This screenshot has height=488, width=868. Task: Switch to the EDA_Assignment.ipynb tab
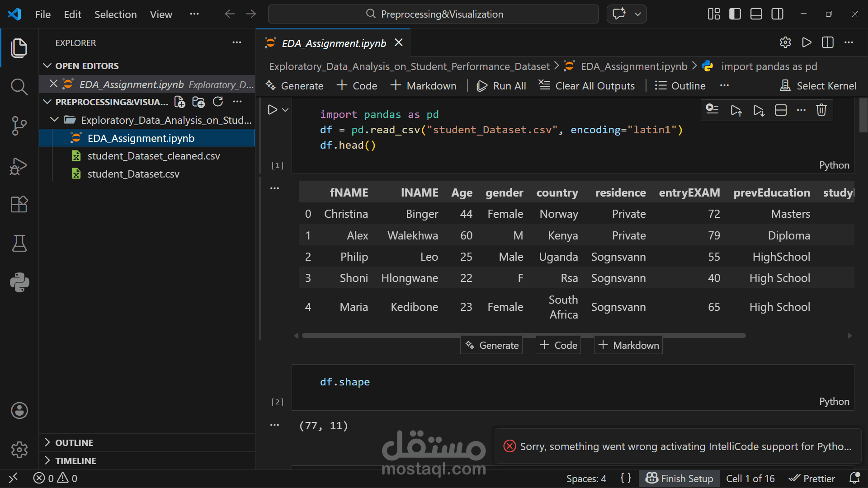pyautogui.click(x=334, y=43)
